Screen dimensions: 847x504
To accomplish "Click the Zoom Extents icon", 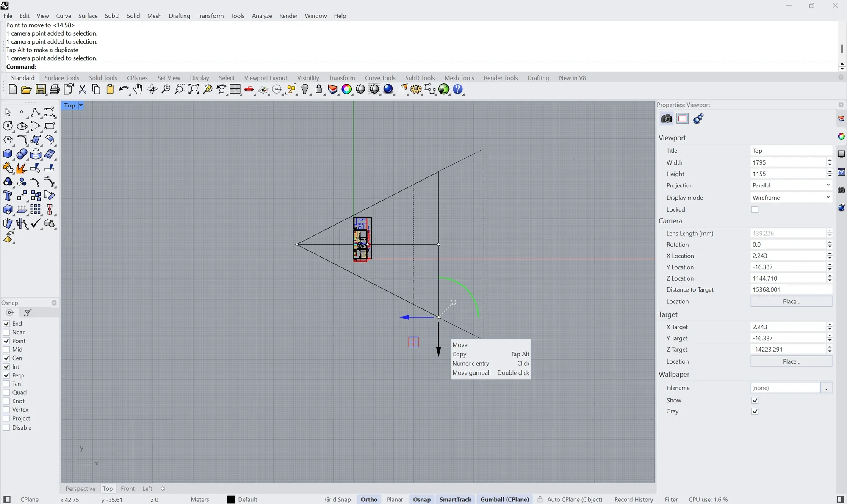I will tap(194, 89).
